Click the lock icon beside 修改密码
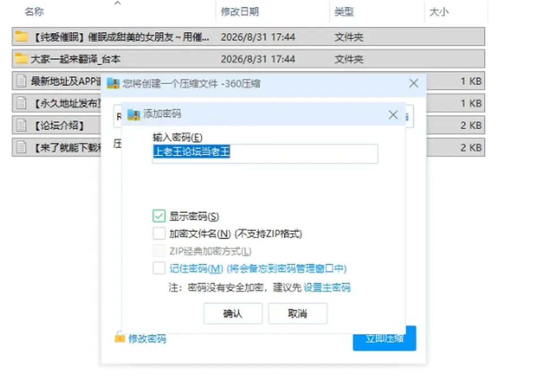Viewport: 542px width, 392px height. click(120, 337)
